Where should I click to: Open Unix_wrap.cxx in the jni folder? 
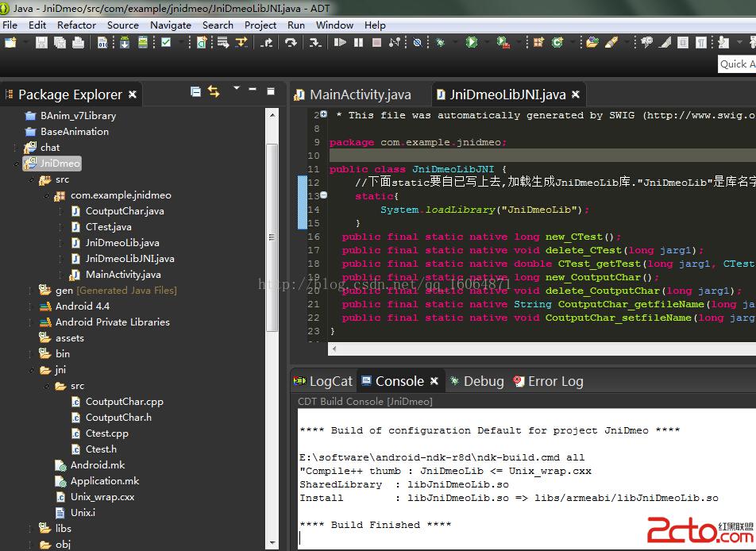pos(102,497)
